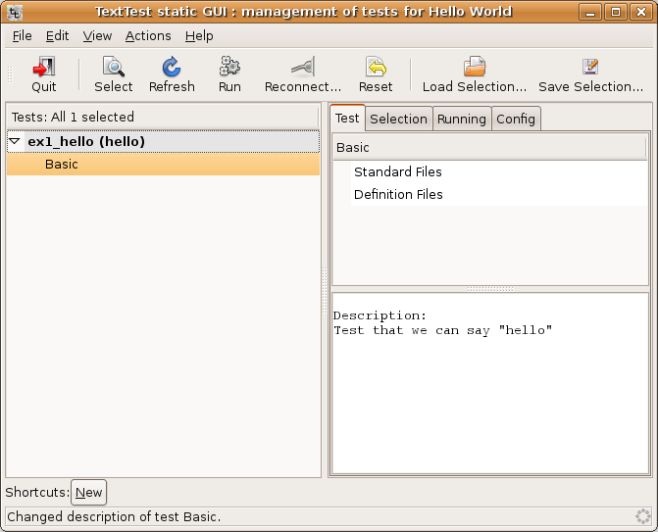Minimize the TextTest window
The width and height of the screenshot is (658, 532).
[x=590, y=12]
